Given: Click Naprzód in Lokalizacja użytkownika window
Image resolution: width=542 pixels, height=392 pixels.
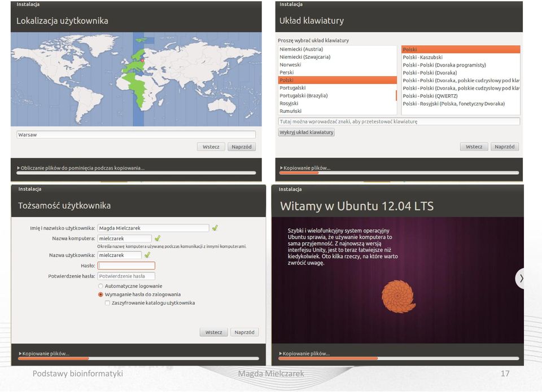Looking at the screenshot, I should click(242, 147).
